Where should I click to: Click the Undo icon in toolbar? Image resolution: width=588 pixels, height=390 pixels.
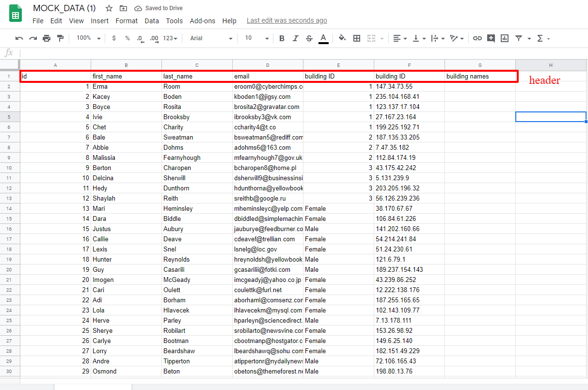tap(19, 38)
